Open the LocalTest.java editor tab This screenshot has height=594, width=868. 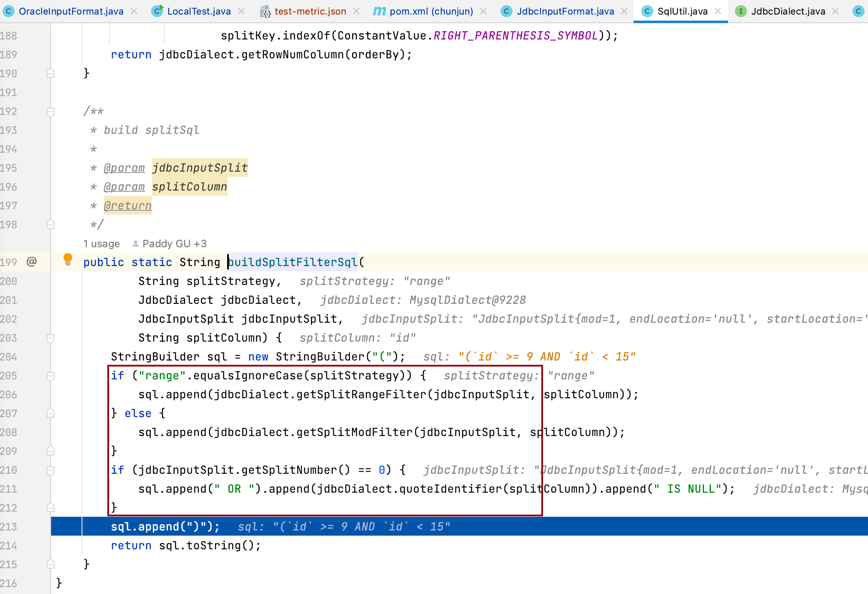pos(199,12)
